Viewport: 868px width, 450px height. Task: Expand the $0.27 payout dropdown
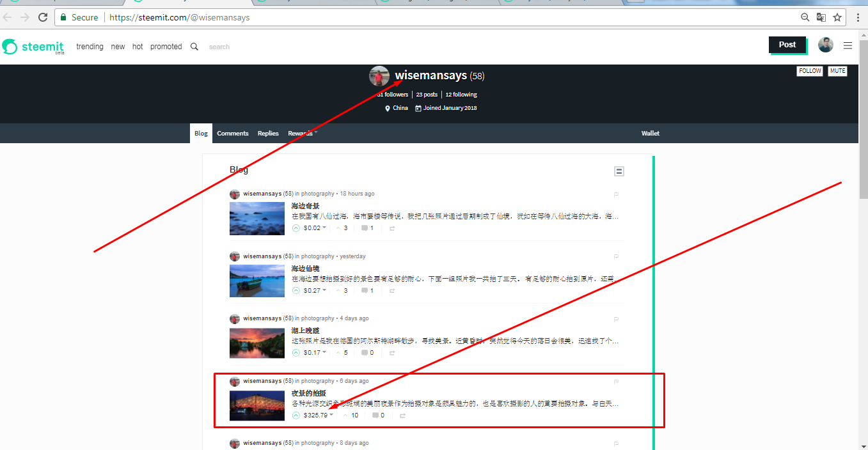click(324, 291)
